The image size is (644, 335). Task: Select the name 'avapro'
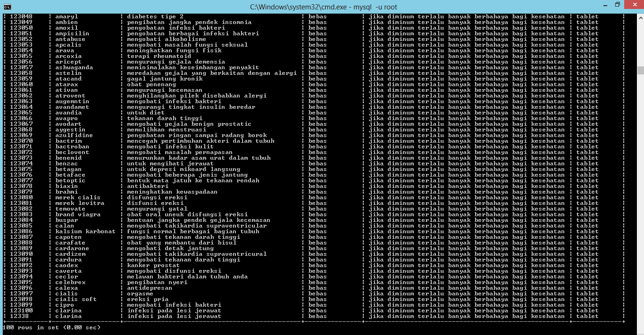pos(67,118)
